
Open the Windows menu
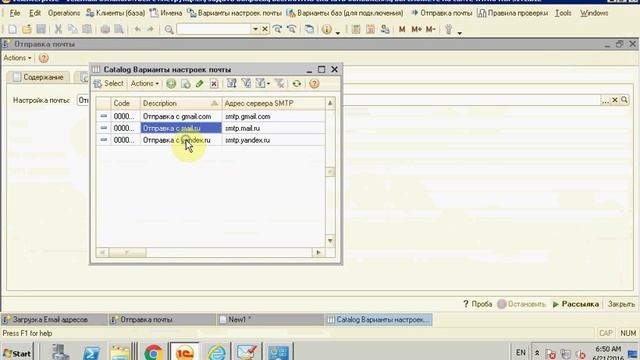click(594, 13)
